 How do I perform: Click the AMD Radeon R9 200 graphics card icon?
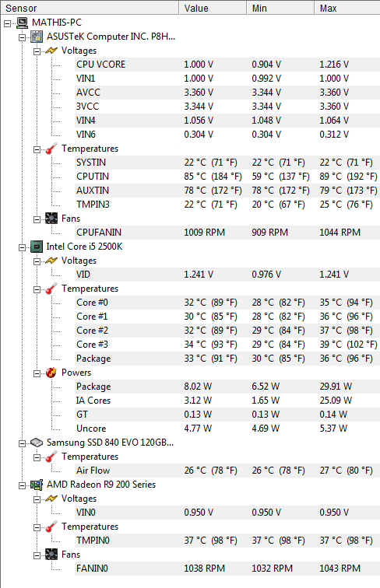pos(37,485)
